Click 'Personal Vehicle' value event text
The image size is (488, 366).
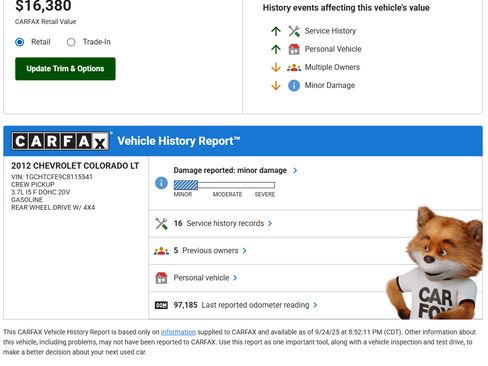[333, 49]
